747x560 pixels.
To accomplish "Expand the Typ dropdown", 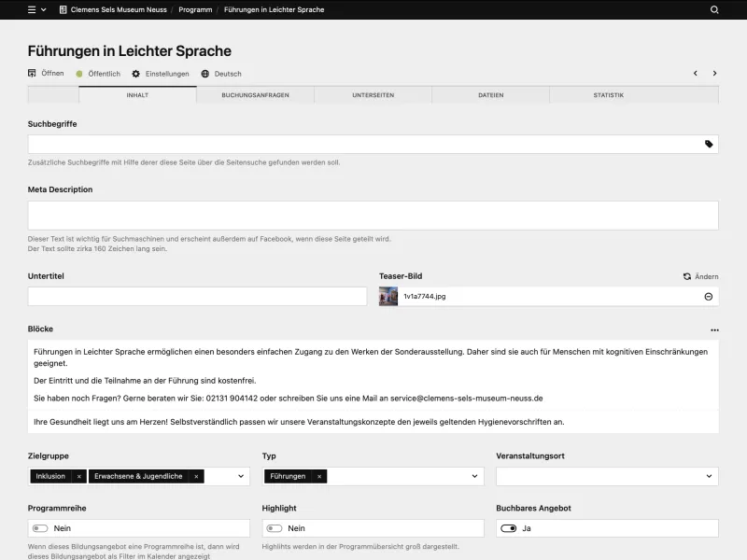I will coord(473,476).
